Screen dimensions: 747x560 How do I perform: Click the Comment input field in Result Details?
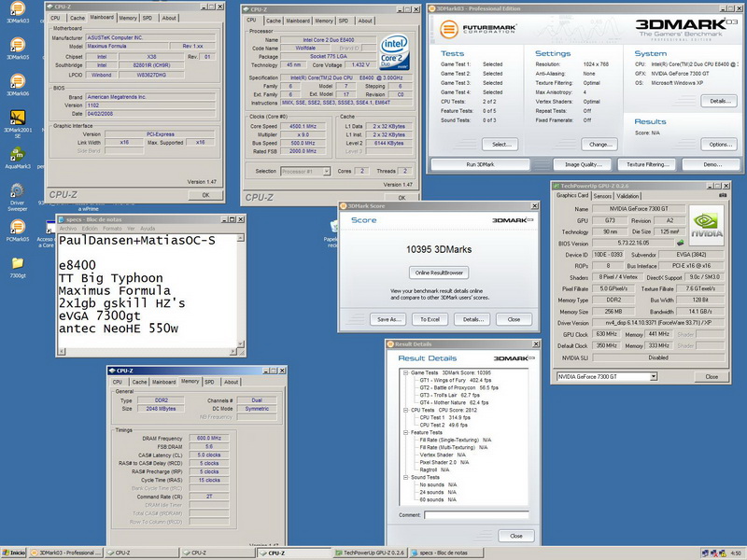(476, 515)
